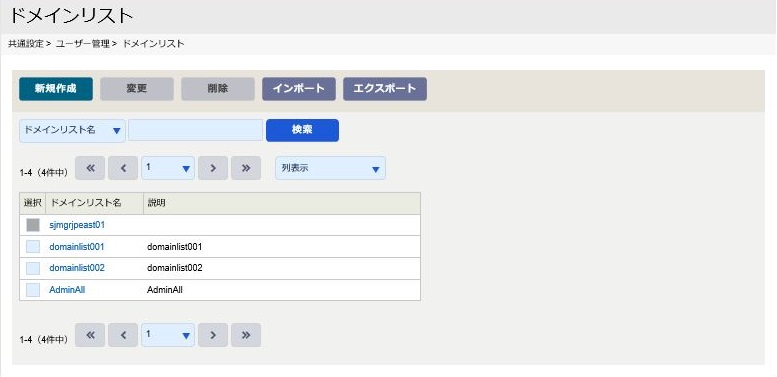Focus the search text input field
The width and height of the screenshot is (777, 377).
click(195, 130)
